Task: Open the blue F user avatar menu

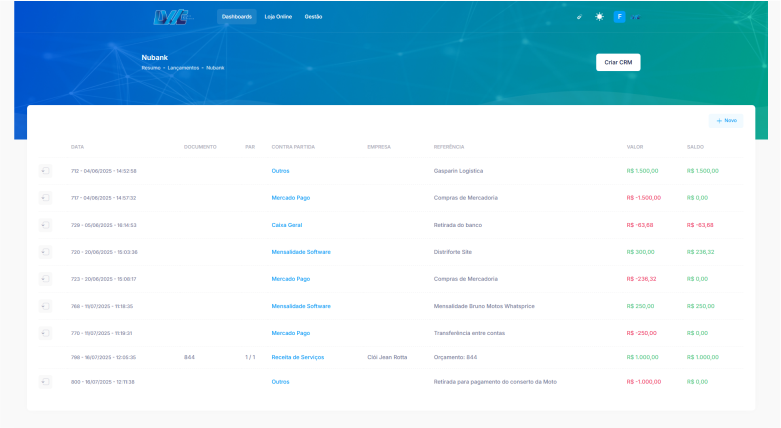Action: 619,17
